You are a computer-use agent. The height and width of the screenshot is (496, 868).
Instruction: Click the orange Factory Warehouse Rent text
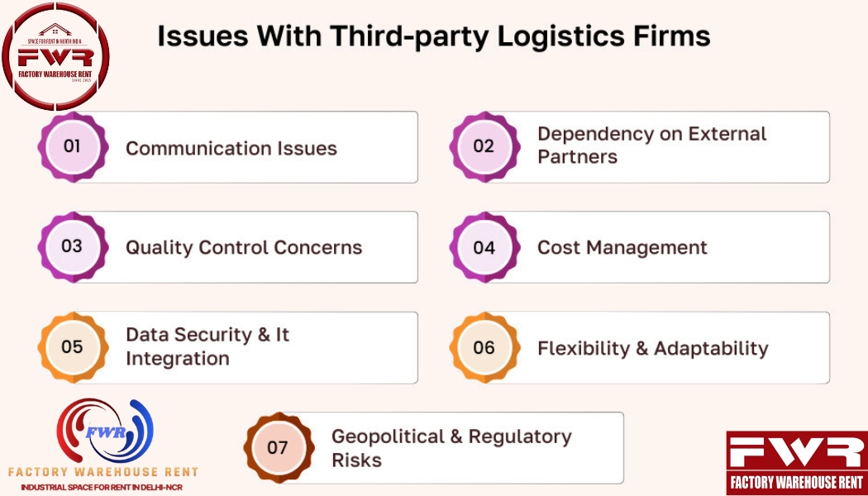(103, 472)
